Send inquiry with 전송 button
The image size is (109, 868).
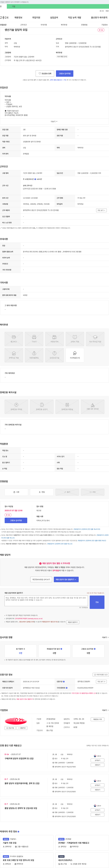(97, 602)
